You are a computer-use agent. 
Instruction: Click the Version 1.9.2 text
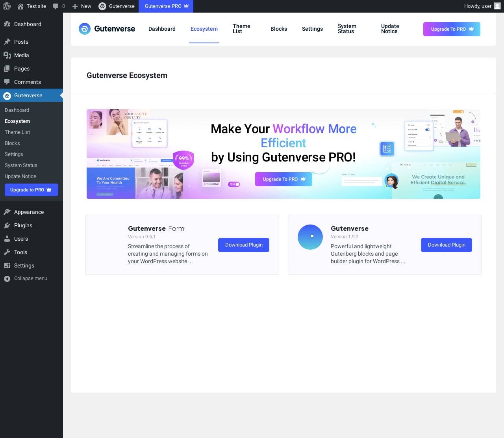pyautogui.click(x=345, y=237)
